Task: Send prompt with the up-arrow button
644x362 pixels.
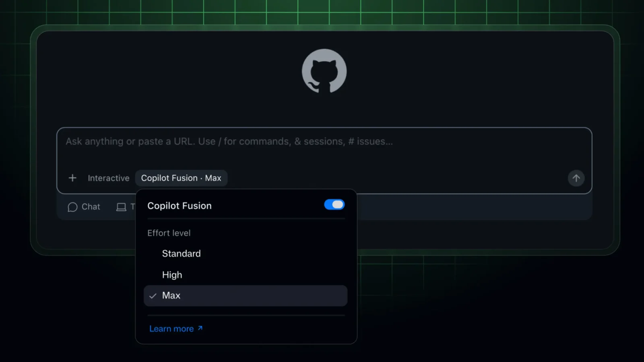Action: (x=576, y=178)
